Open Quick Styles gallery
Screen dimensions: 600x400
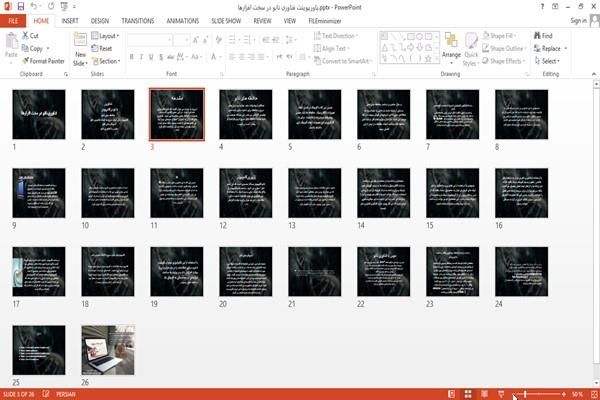point(471,49)
